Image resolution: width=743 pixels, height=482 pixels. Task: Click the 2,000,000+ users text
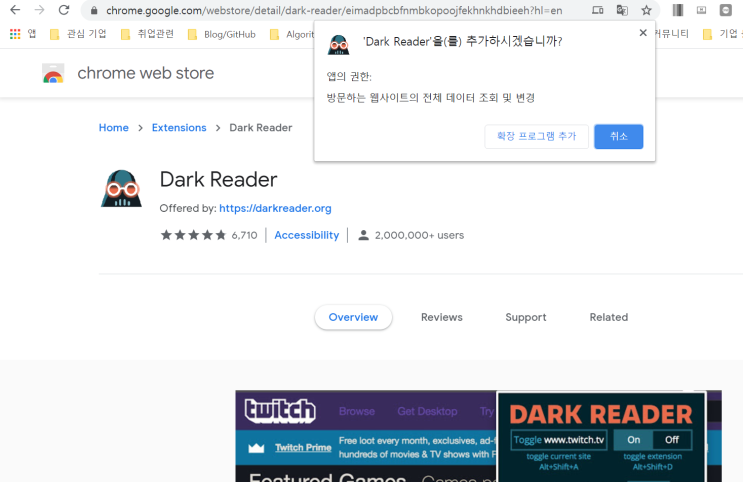click(x=419, y=235)
